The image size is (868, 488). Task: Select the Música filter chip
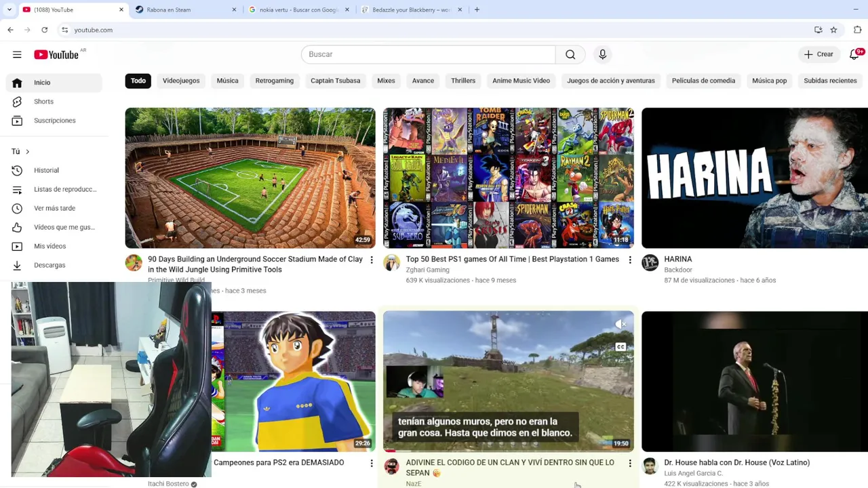227,81
